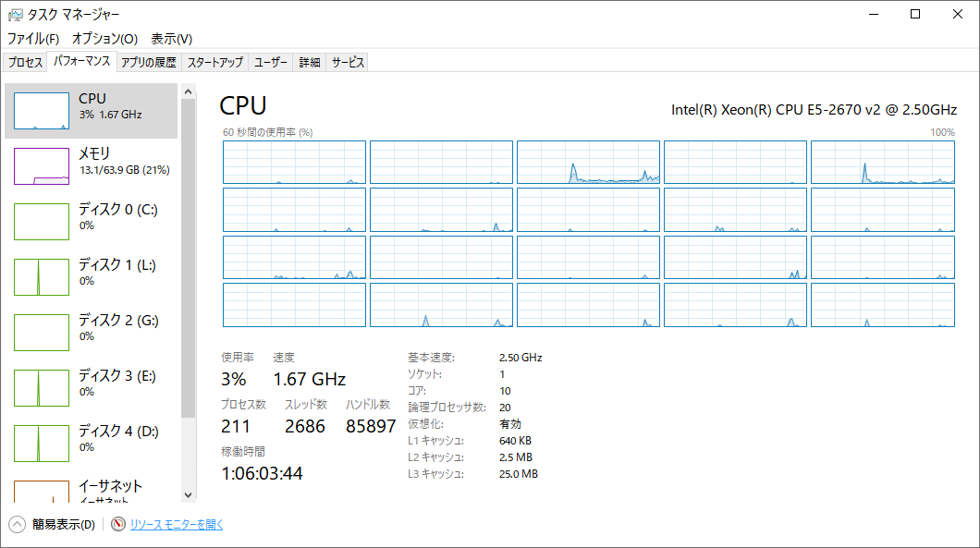Switch to the プロセス tab

coord(25,63)
